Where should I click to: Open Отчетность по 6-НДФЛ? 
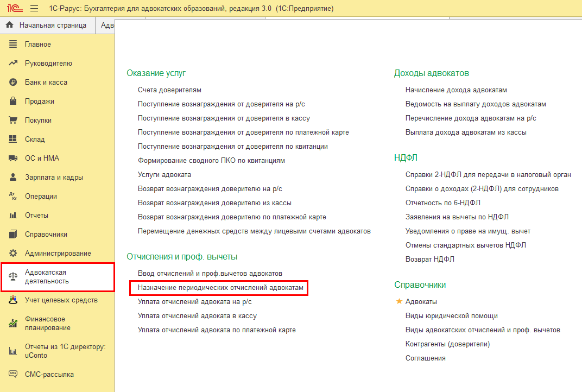(442, 203)
